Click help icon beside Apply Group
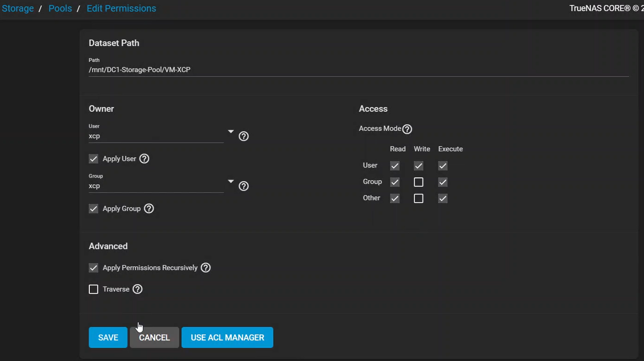644x361 pixels. tap(149, 209)
